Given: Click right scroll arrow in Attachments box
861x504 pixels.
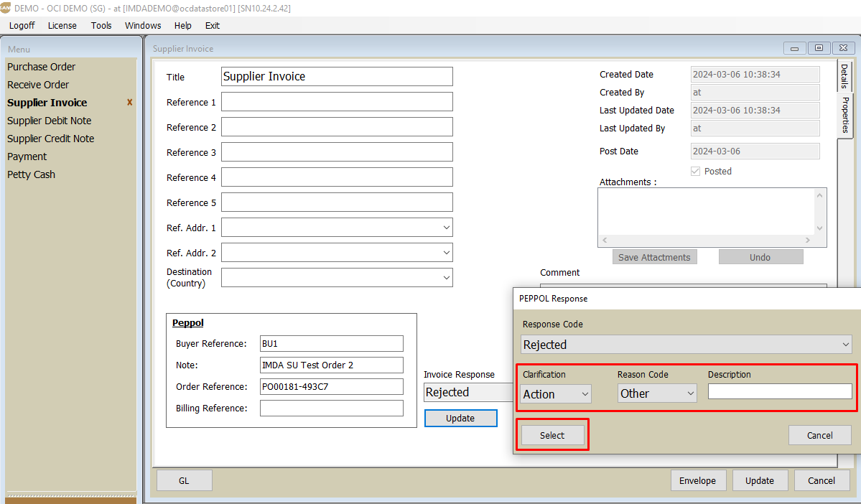Looking at the screenshot, I should [808, 241].
